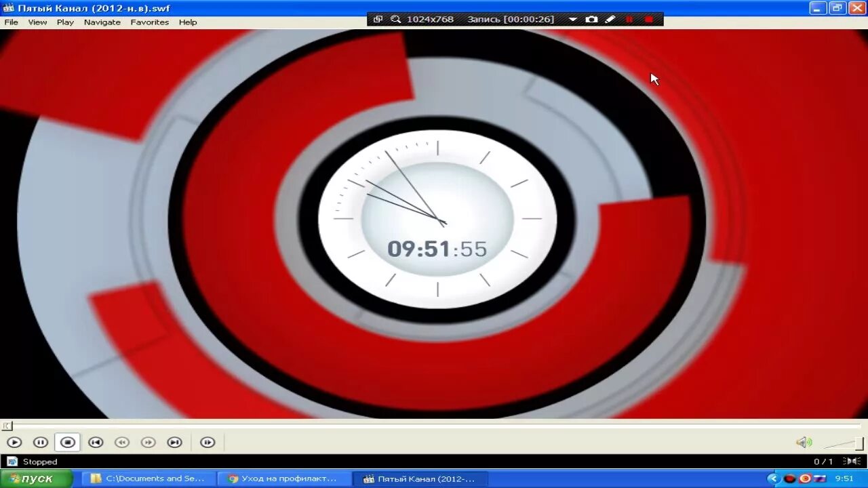Click the window-mode icon in the recorder bar
This screenshot has height=488, width=868.
click(x=378, y=19)
